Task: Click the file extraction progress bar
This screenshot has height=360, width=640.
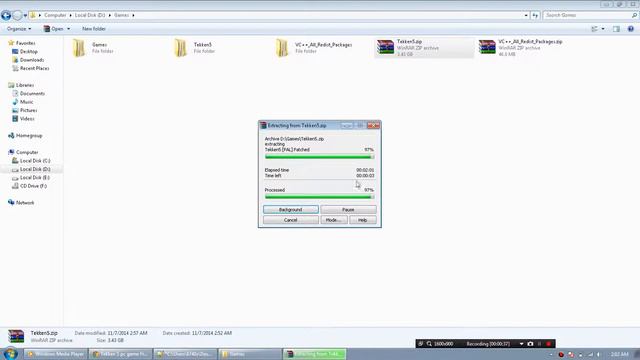Action: pos(319,157)
